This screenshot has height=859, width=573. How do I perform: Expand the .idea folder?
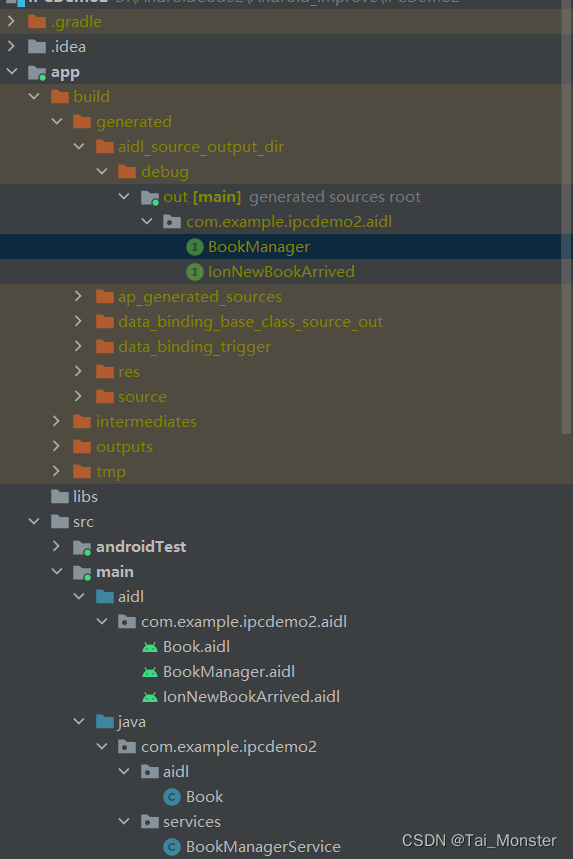tap(11, 46)
